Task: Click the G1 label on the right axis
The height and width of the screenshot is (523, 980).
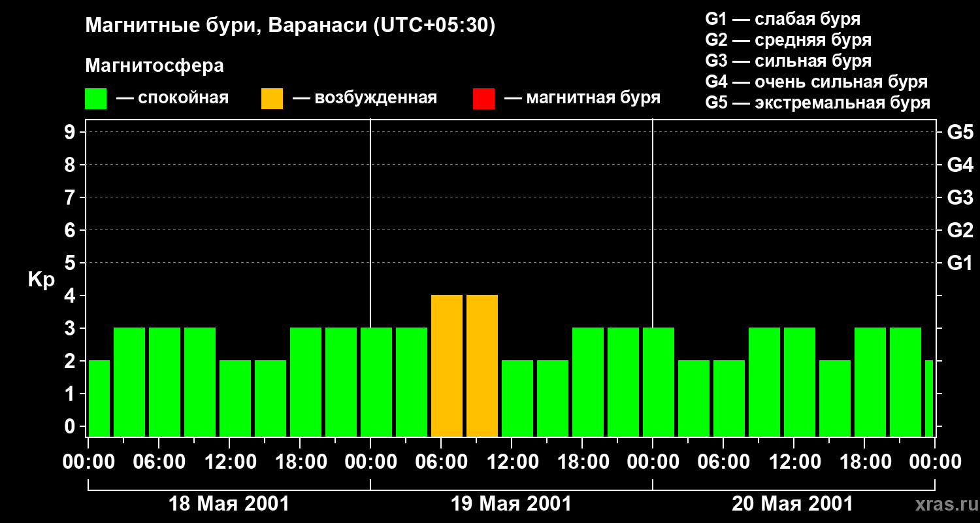Action: click(960, 263)
